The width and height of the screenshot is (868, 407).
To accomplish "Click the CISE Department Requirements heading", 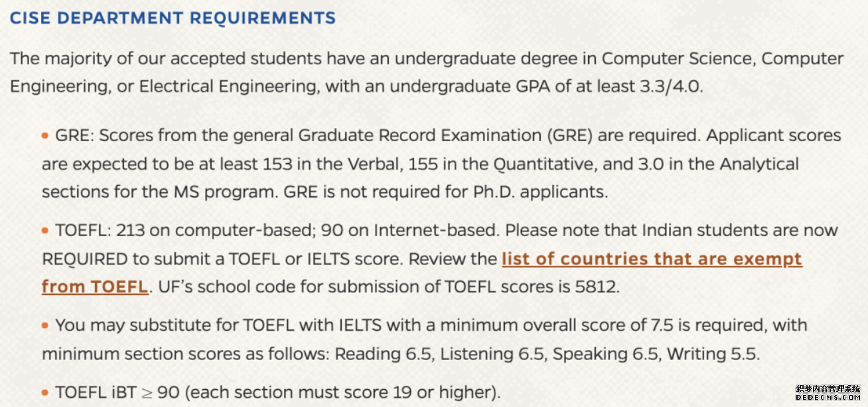I will (x=173, y=19).
